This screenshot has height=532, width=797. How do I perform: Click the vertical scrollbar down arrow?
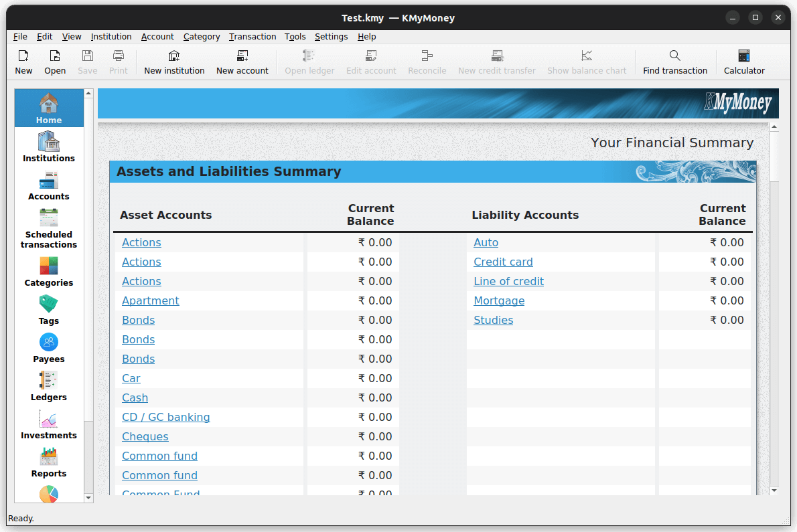(x=775, y=491)
